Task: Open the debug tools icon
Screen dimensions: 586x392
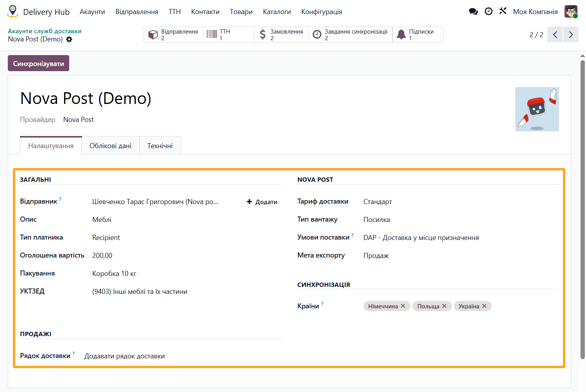Action: click(x=503, y=11)
